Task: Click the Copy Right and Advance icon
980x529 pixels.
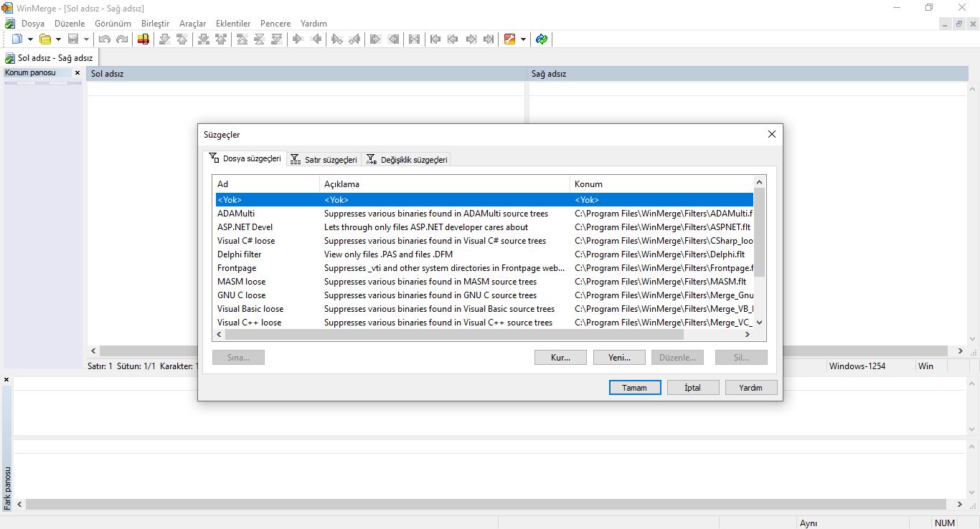Action: coord(336,39)
